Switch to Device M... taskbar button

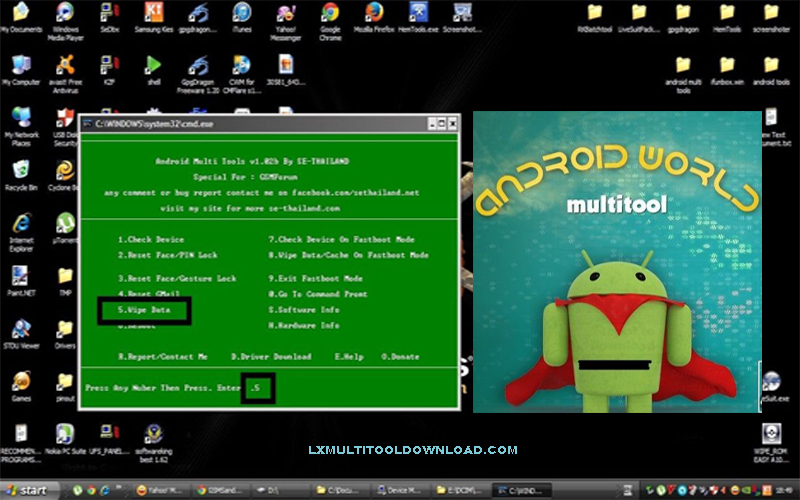pos(400,490)
